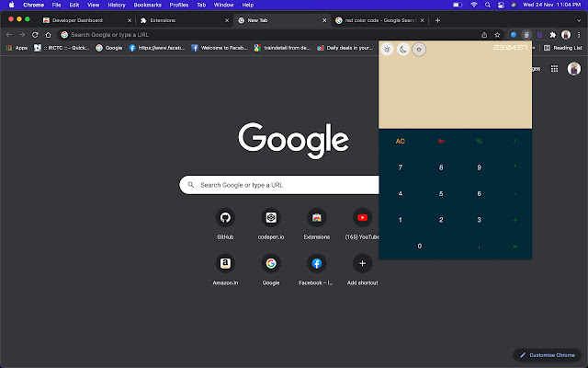Click the green plus key on calculator
Viewport: 588px width, 368px height.
(x=514, y=220)
